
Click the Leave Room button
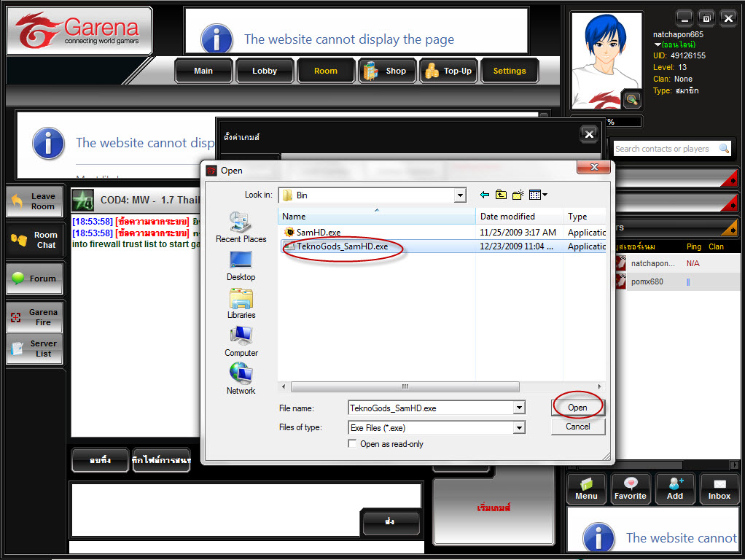(x=35, y=201)
